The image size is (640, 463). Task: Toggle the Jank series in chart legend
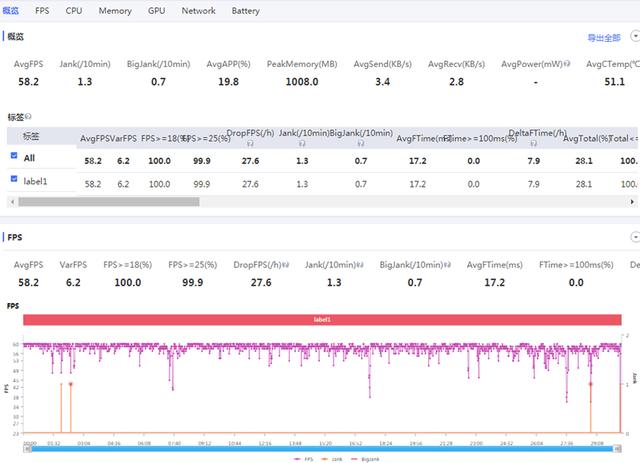point(334,458)
